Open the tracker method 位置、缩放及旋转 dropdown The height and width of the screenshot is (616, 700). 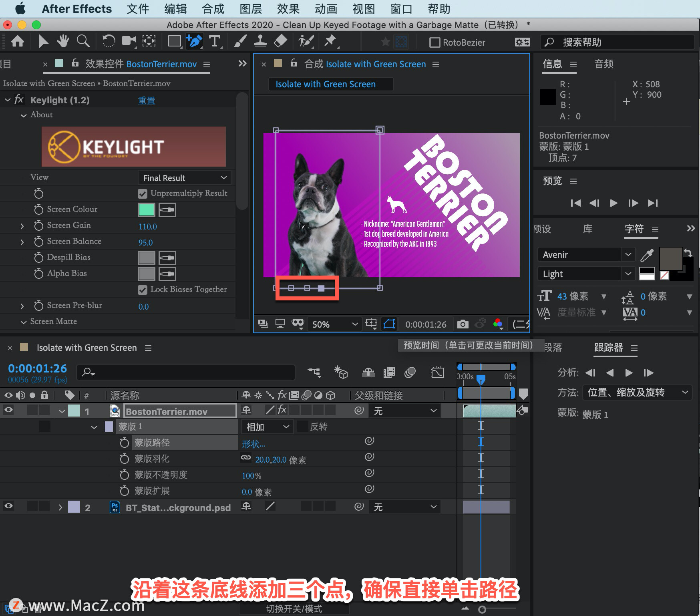637,393
